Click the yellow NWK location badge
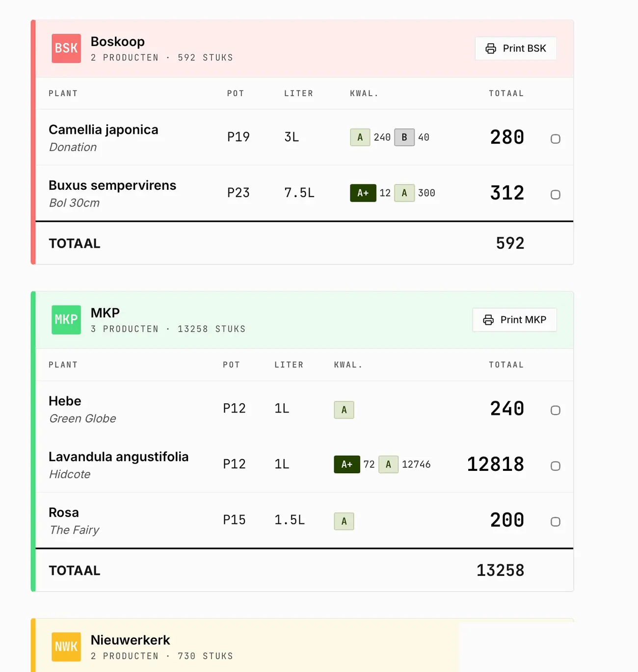638x672 pixels. click(66, 646)
